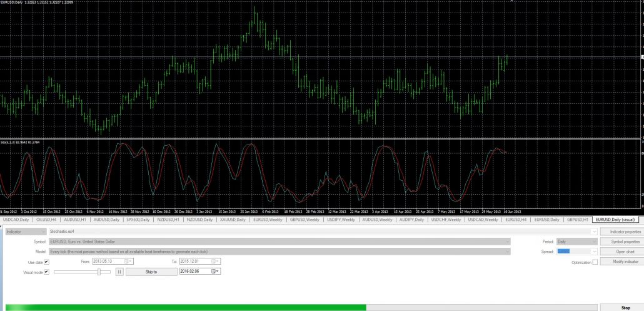Click the 6 Feb 2013 time axis label
The height and width of the screenshot is (311, 644).
[x=270, y=212]
